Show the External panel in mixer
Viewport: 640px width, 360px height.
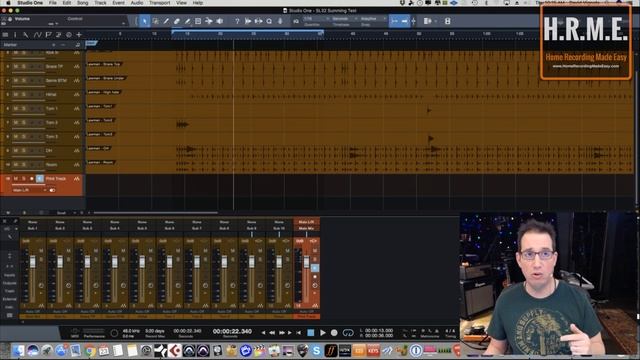tap(9, 299)
